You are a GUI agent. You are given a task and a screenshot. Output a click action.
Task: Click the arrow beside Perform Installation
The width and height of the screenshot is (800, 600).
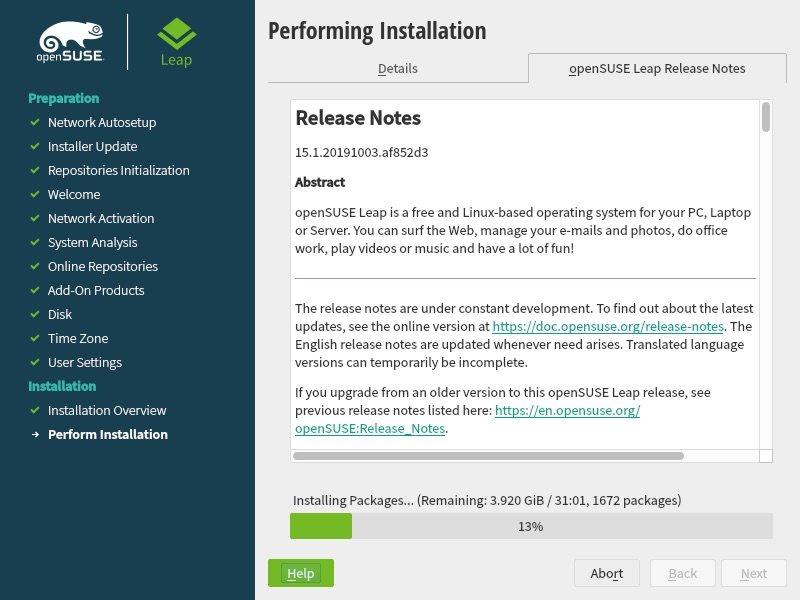pos(35,435)
